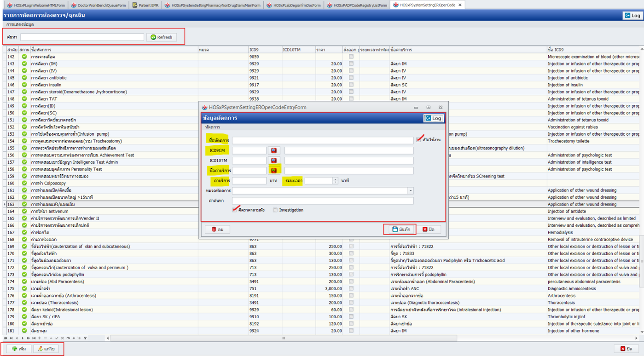Toggle the คิดราคาตามผัง checkbox

(235, 210)
